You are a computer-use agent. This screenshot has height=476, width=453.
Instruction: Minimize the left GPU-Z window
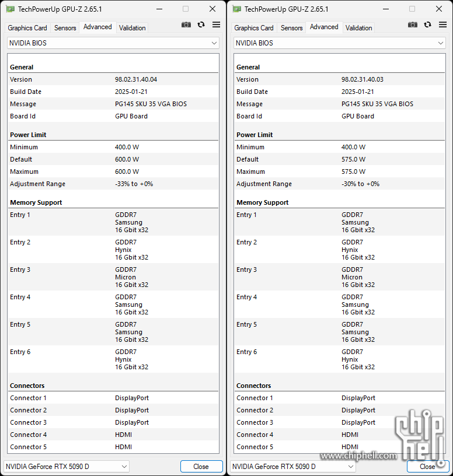[x=159, y=9]
